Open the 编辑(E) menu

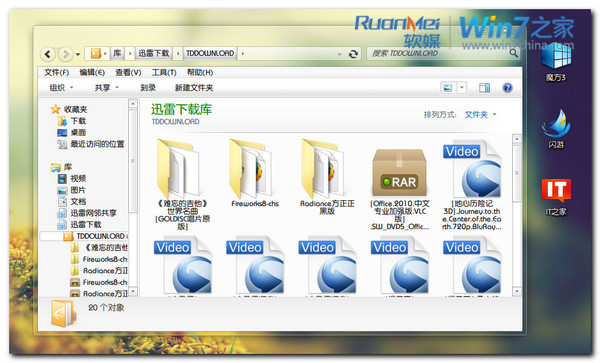point(92,72)
